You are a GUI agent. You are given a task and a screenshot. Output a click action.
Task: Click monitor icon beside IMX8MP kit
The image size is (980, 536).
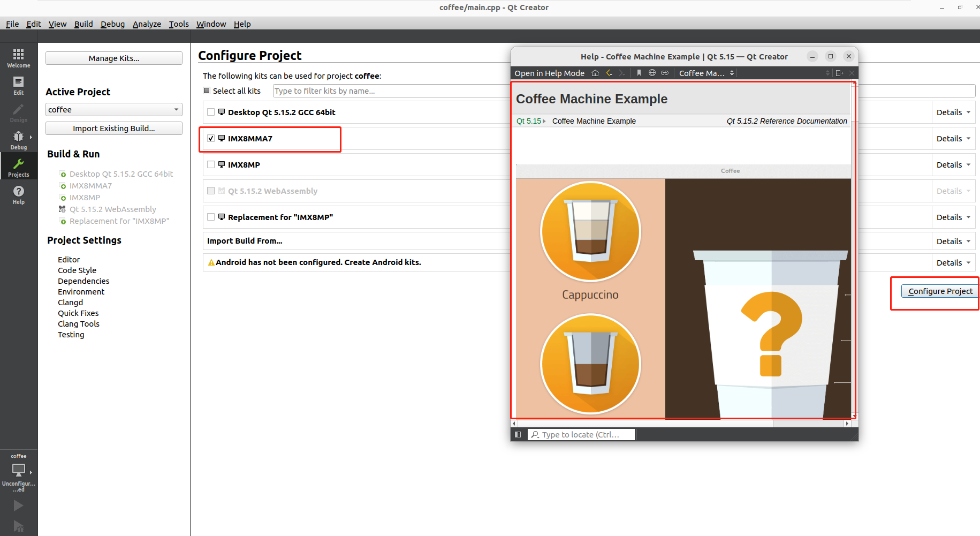pos(222,164)
